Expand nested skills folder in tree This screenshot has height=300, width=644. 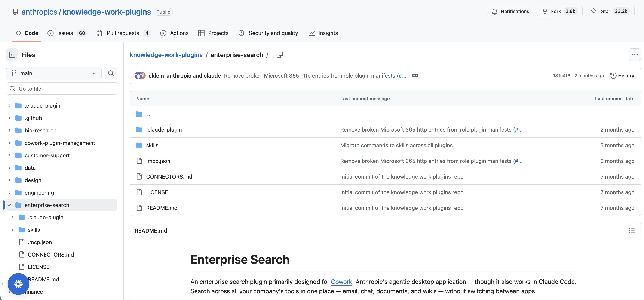(x=12, y=230)
